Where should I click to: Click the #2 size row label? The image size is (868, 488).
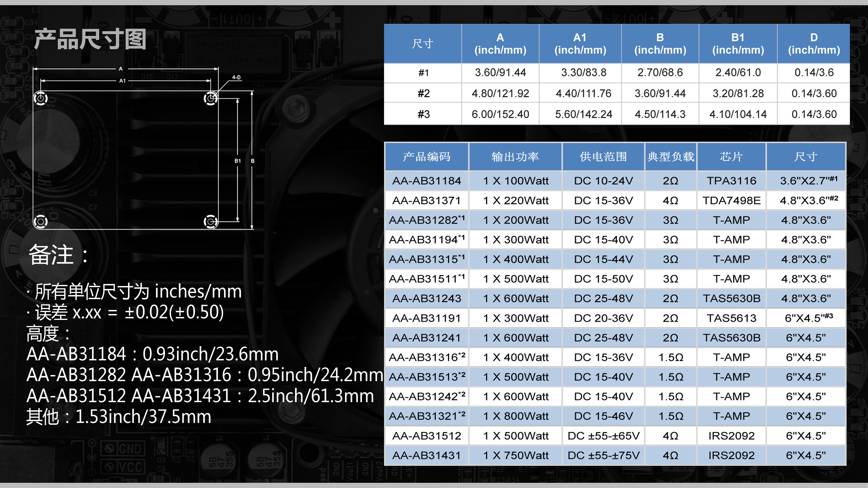pos(423,93)
